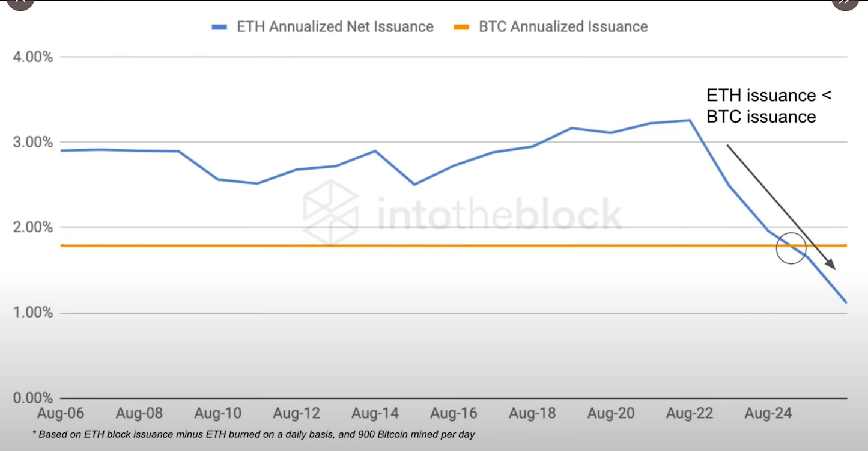Click the Aug-14 x-axis label
Screen dimensions: 868x451
coord(375,414)
